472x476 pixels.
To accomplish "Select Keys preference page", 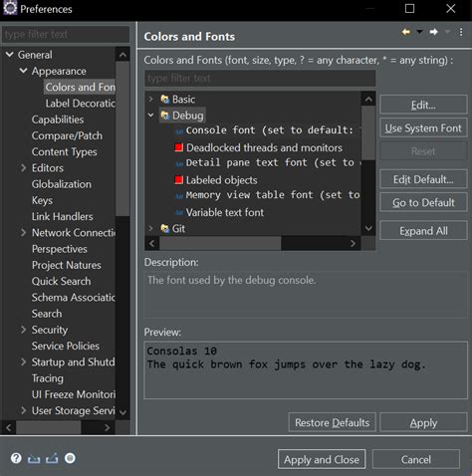I will tap(42, 200).
